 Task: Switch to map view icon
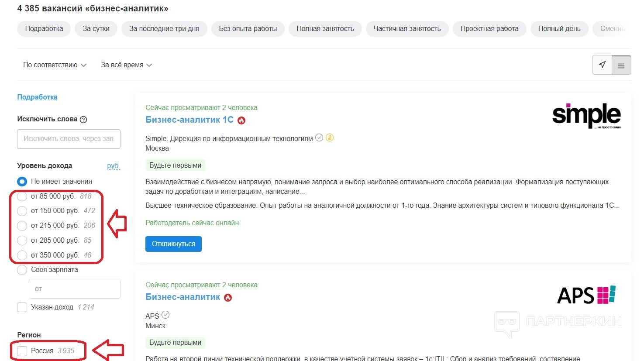602,65
